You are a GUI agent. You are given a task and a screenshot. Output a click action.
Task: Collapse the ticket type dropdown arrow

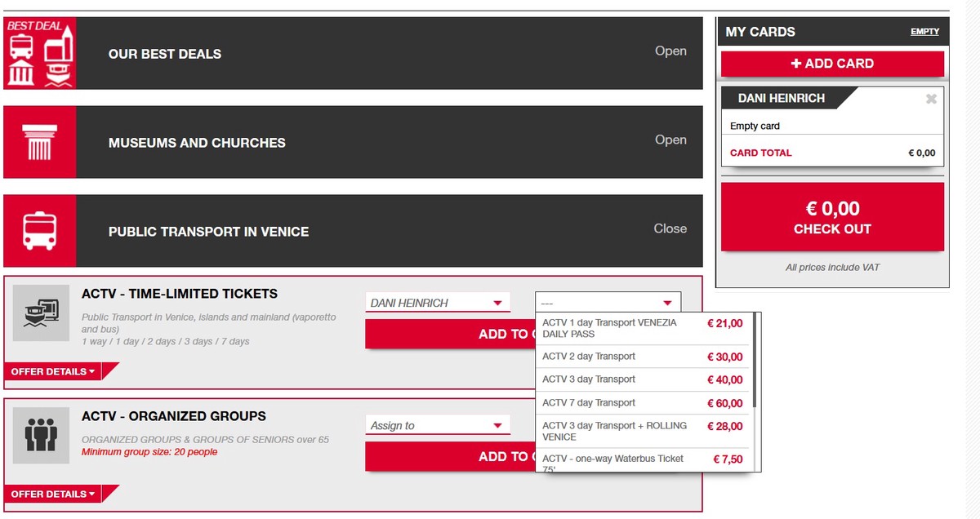coord(667,303)
